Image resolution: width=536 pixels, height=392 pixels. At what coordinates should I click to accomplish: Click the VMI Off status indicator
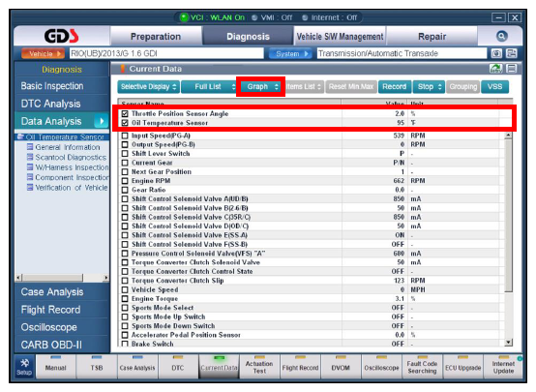click(x=254, y=17)
